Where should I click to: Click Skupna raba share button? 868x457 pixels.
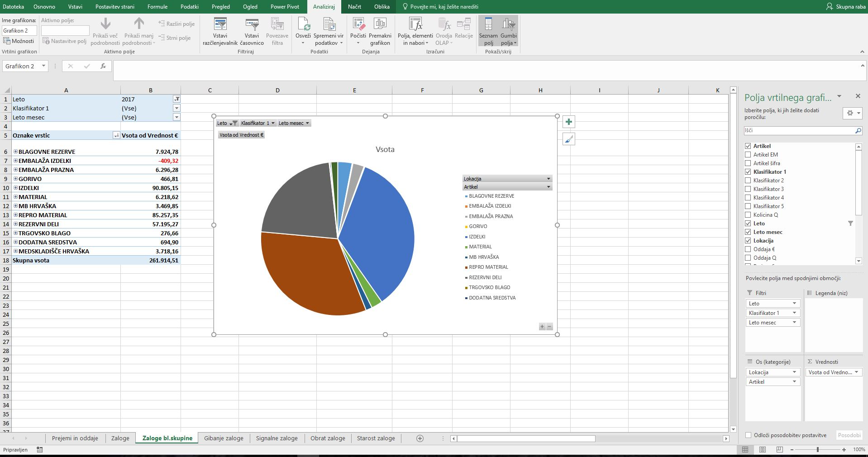tap(846, 7)
